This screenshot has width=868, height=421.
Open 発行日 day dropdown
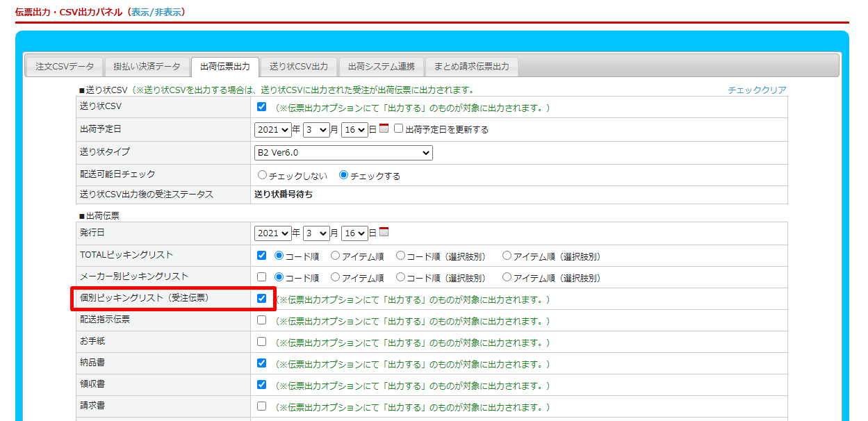tap(354, 233)
